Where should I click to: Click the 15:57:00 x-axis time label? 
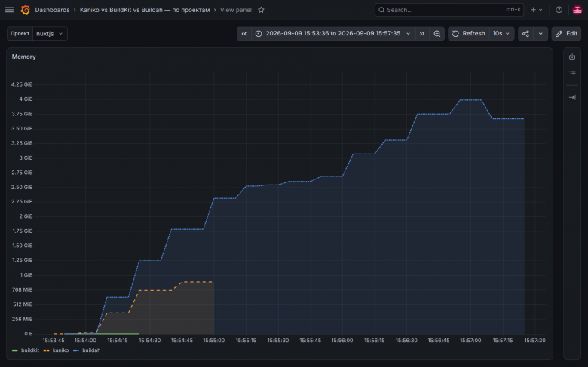click(x=470, y=341)
